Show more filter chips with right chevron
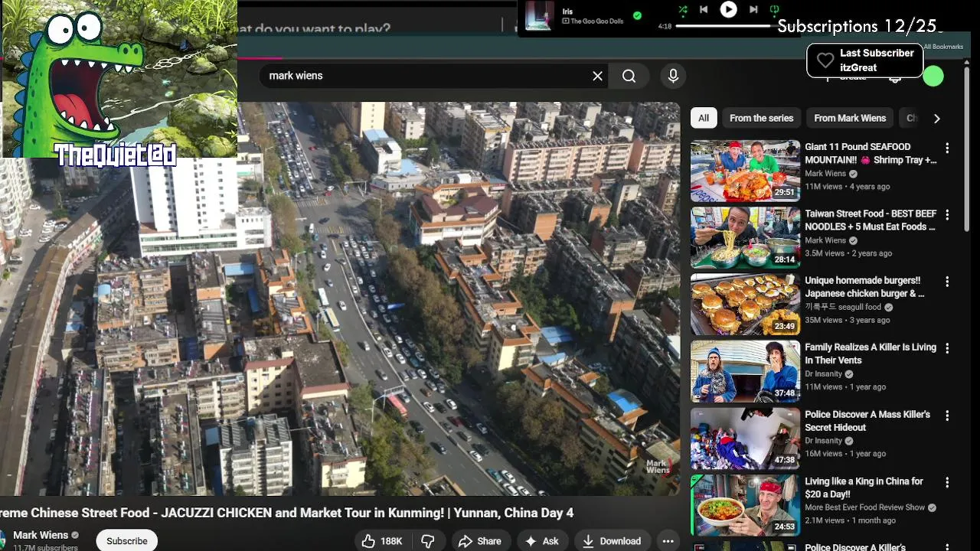The height and width of the screenshot is (551, 980). click(x=936, y=119)
